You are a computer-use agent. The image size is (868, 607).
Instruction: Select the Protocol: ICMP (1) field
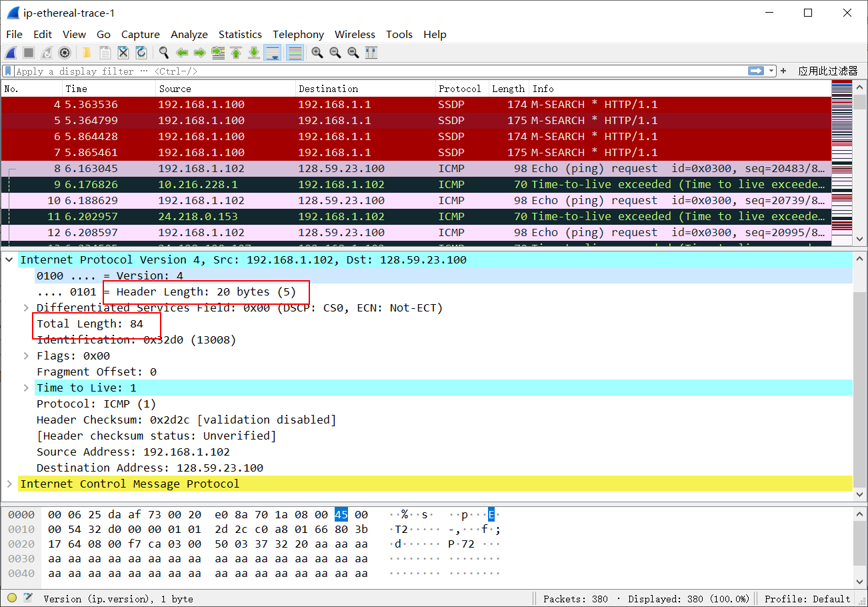pyautogui.click(x=96, y=404)
